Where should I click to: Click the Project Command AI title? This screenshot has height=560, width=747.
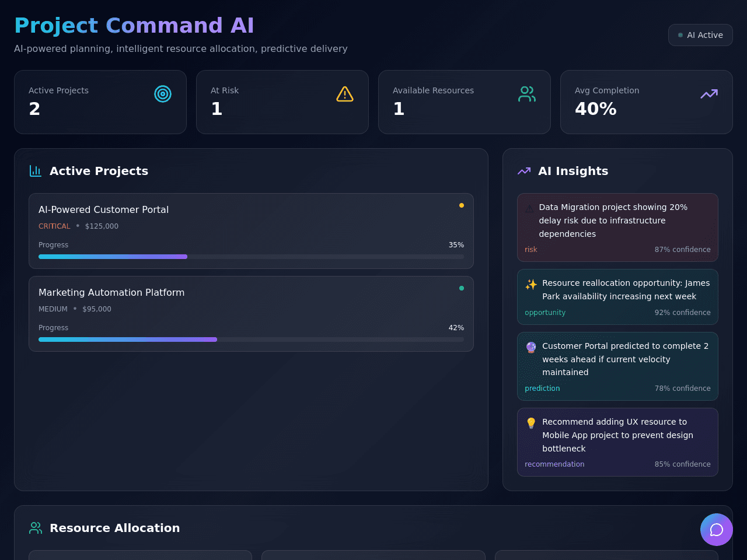point(134,26)
